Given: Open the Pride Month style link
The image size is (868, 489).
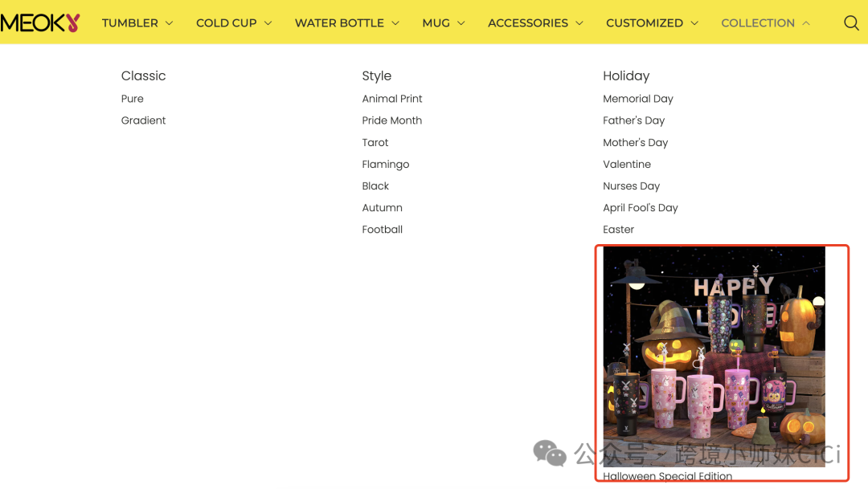Looking at the screenshot, I should [392, 120].
